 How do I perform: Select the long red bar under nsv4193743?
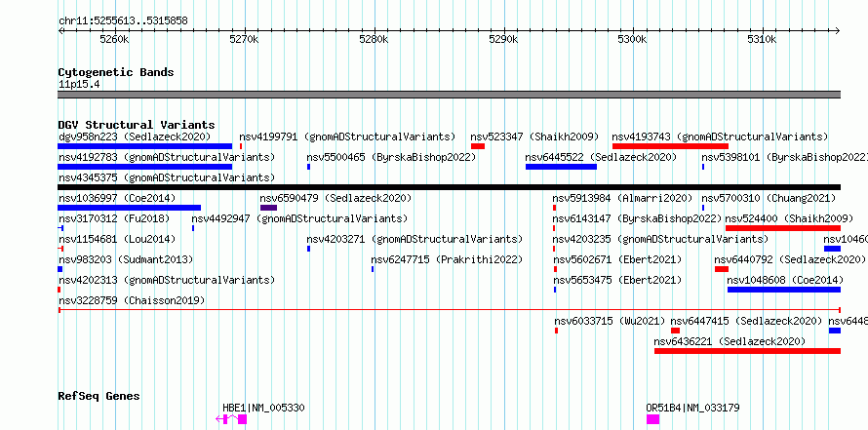pyautogui.click(x=670, y=146)
